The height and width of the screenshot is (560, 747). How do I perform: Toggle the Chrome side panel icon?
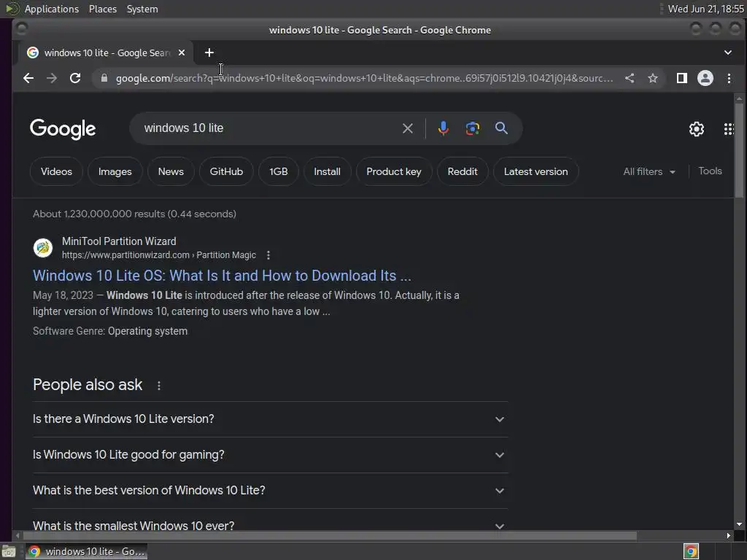[682, 78]
